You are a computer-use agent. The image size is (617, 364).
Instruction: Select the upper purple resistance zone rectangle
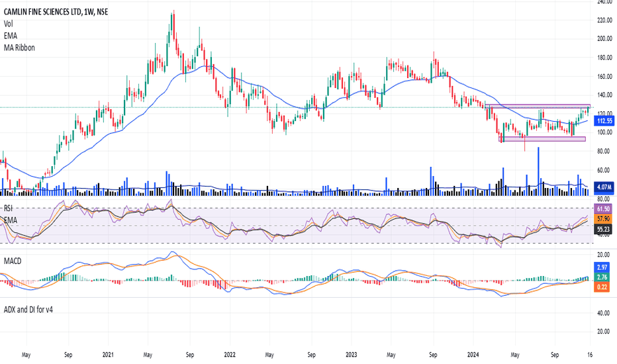(538, 107)
